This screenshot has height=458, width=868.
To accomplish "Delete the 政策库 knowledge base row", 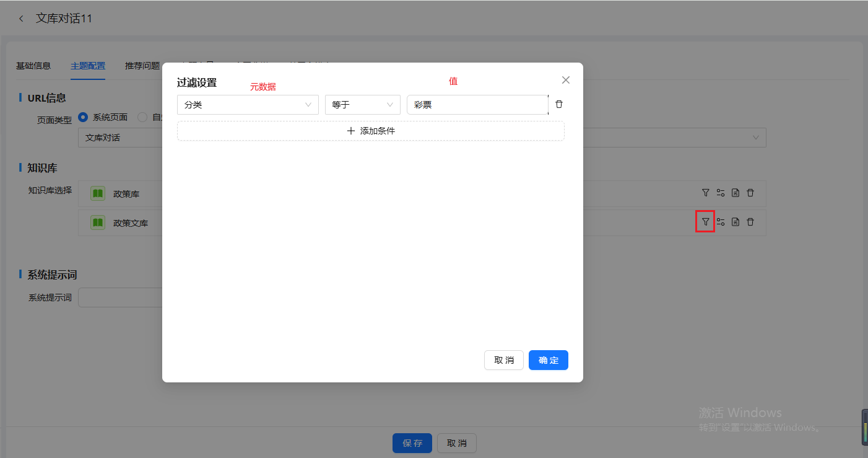I will [750, 193].
